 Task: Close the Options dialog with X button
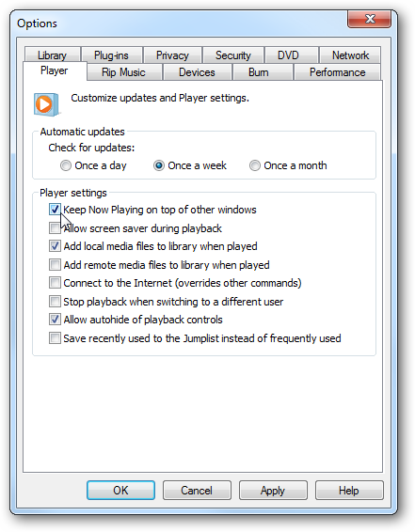[x=370, y=19]
